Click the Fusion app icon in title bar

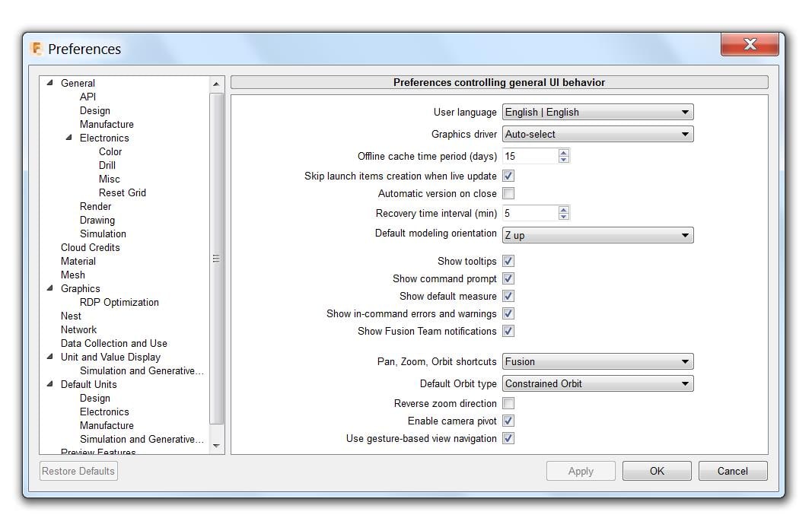37,49
